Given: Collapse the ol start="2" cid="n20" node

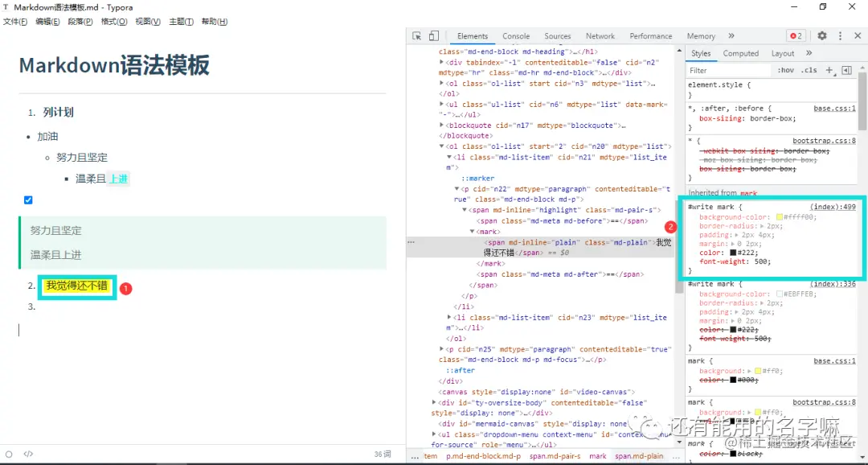Looking at the screenshot, I should pos(441,147).
